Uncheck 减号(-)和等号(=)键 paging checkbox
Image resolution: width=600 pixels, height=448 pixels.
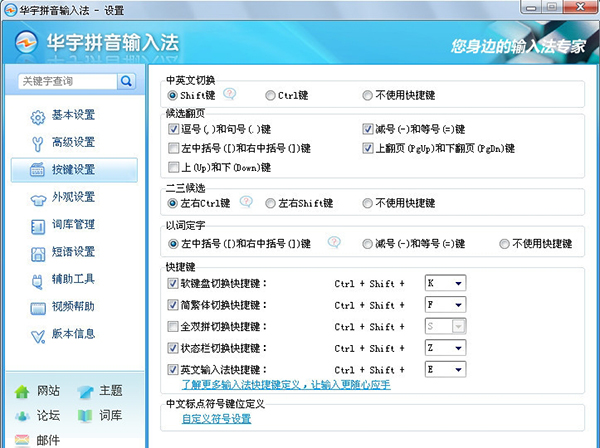368,129
